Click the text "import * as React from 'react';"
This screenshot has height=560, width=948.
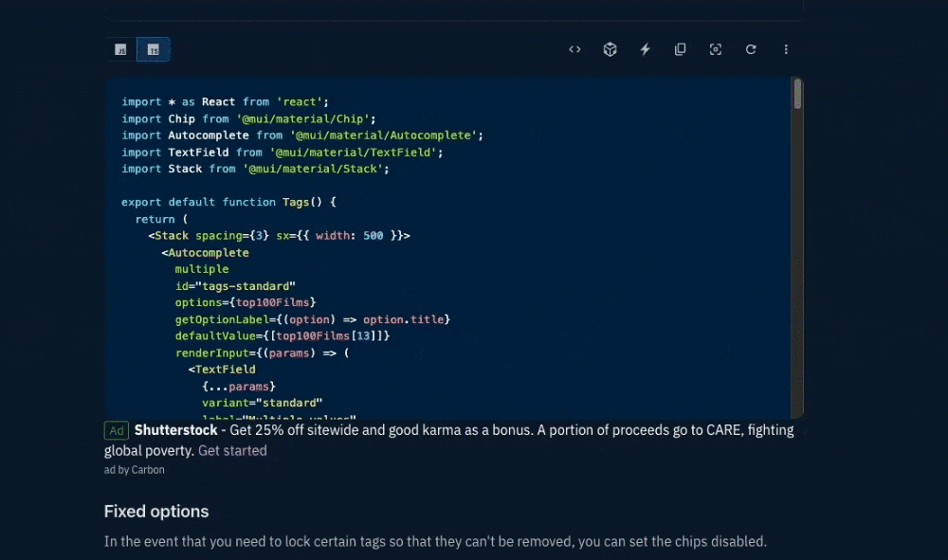pyautogui.click(x=225, y=102)
